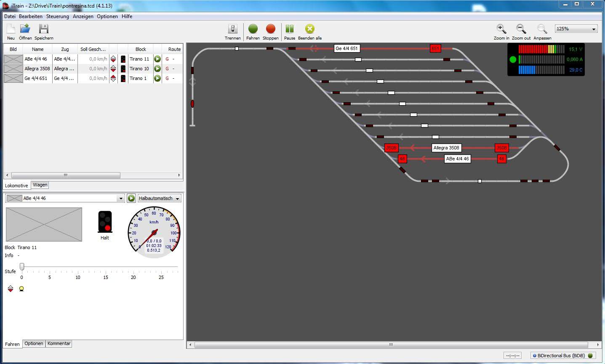Viewport: 605px width, 364px height.
Task: Toggle the yellow headlight icon
Action: (x=21, y=289)
